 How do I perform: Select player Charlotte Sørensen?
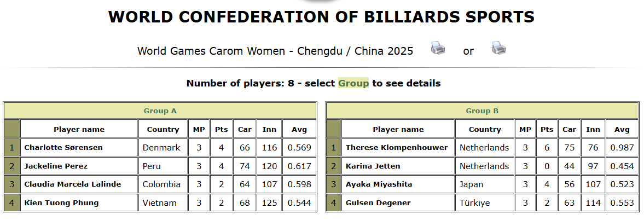[x=63, y=147]
